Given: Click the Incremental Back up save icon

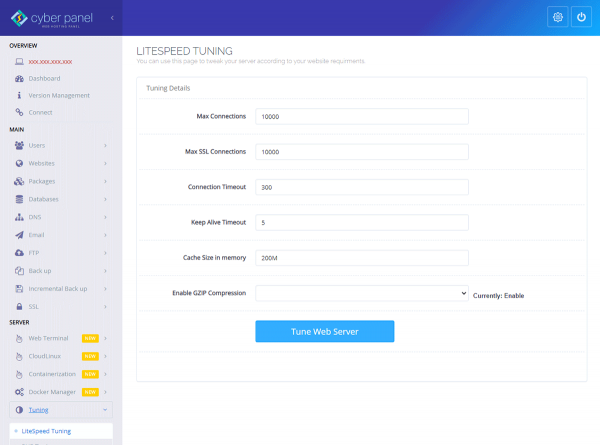Looking at the screenshot, I should tap(19, 289).
